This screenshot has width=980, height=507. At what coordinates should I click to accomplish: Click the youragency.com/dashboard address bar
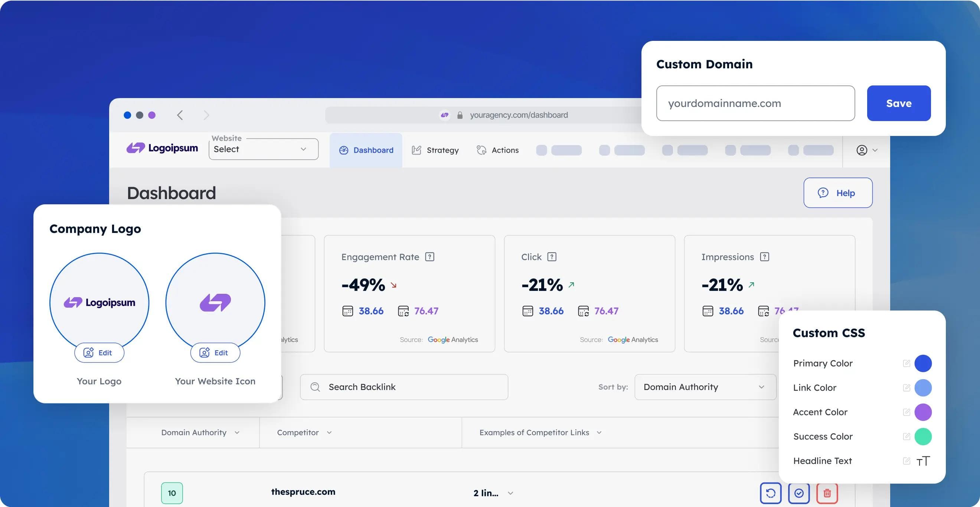(483, 115)
